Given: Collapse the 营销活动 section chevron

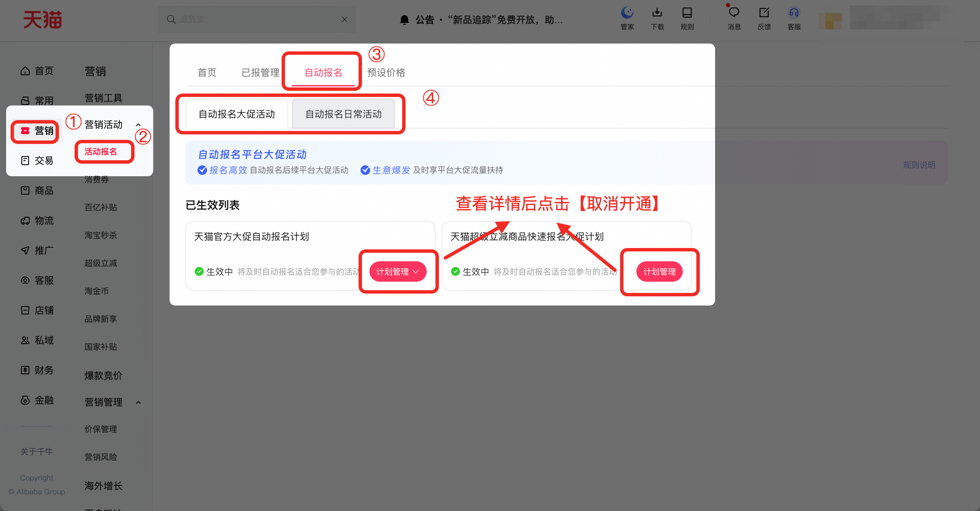Looking at the screenshot, I should pos(139,125).
